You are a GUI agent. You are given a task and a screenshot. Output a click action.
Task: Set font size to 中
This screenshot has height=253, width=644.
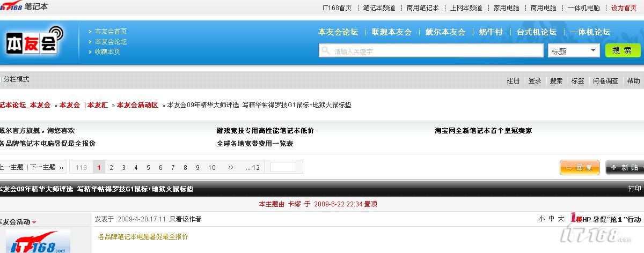pos(551,219)
